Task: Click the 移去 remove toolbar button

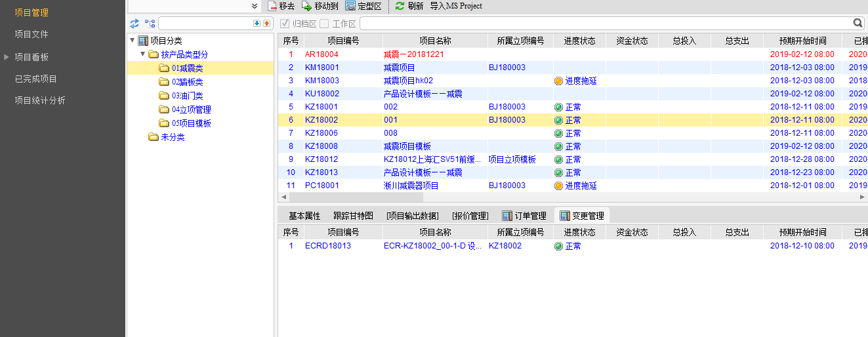Action: pyautogui.click(x=281, y=6)
